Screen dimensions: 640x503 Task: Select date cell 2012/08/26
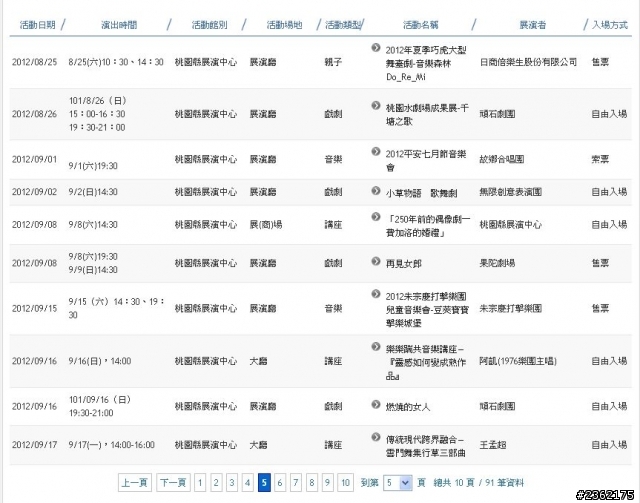tap(34, 114)
